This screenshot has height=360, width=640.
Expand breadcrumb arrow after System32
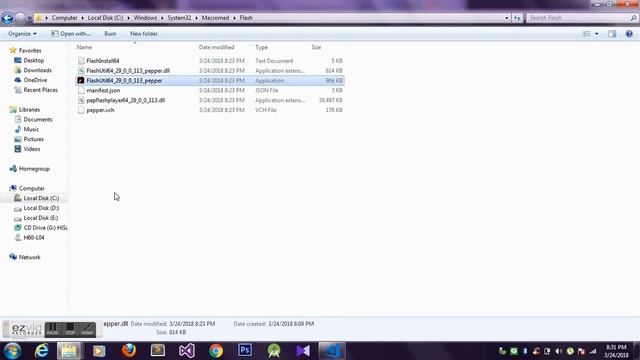pos(196,18)
